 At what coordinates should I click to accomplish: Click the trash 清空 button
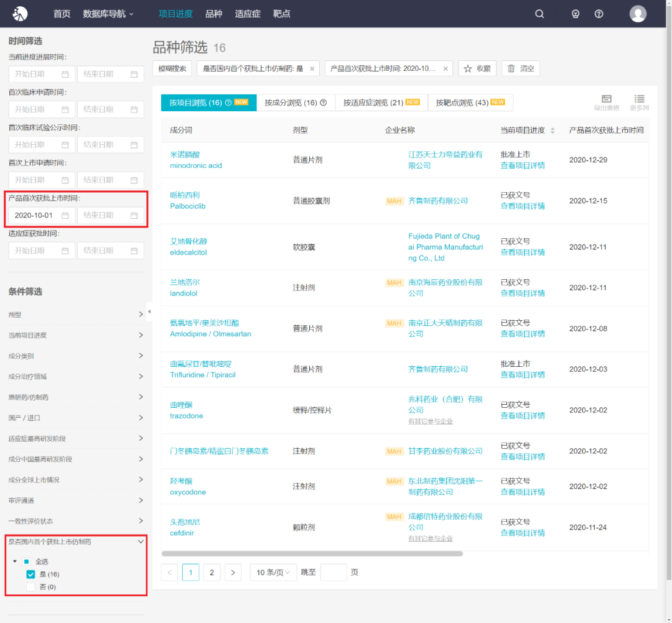(x=521, y=68)
